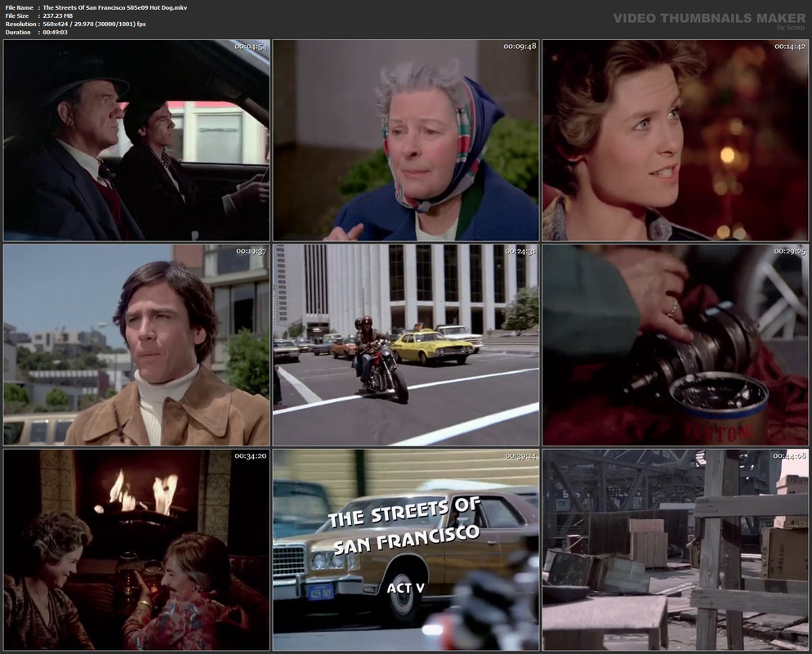Click the 00:39:14 timestamp label

(x=520, y=456)
